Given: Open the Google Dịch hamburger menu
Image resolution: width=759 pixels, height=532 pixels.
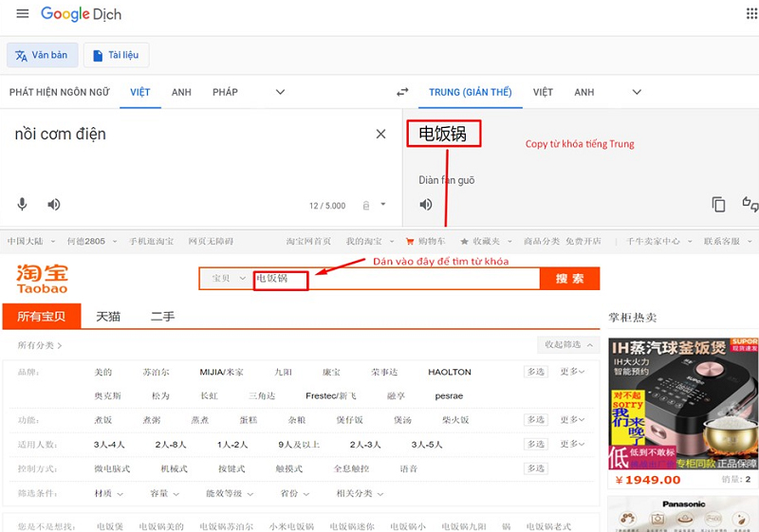Looking at the screenshot, I should (22, 13).
